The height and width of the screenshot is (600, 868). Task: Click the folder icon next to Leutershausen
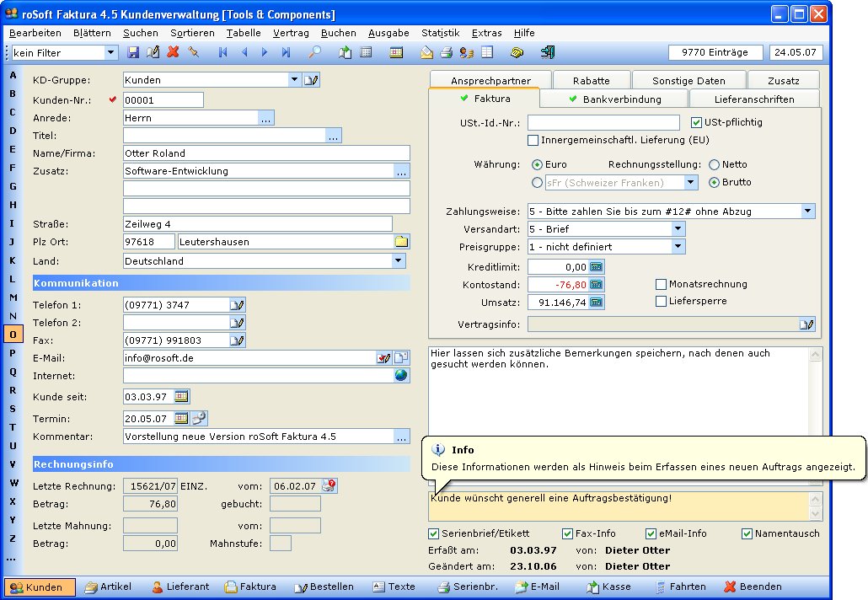(402, 242)
